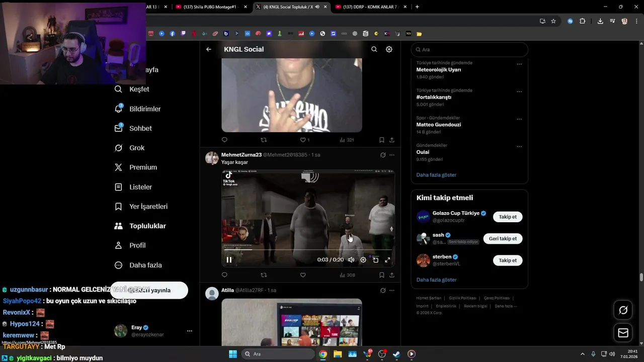This screenshot has width=644, height=362.
Task: Launch Steam from the Windows taskbar
Action: [x=396, y=354]
